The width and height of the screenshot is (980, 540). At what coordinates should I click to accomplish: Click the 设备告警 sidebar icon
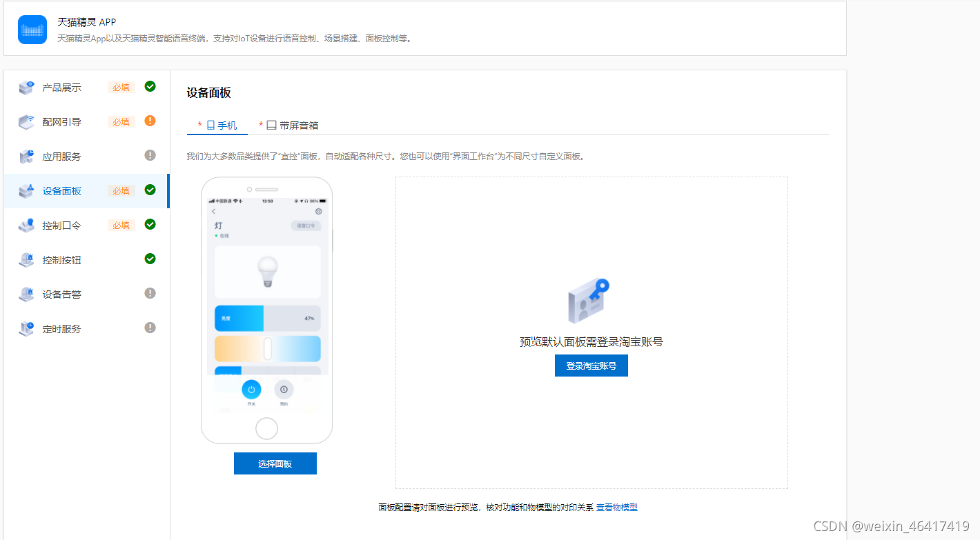(x=26, y=294)
